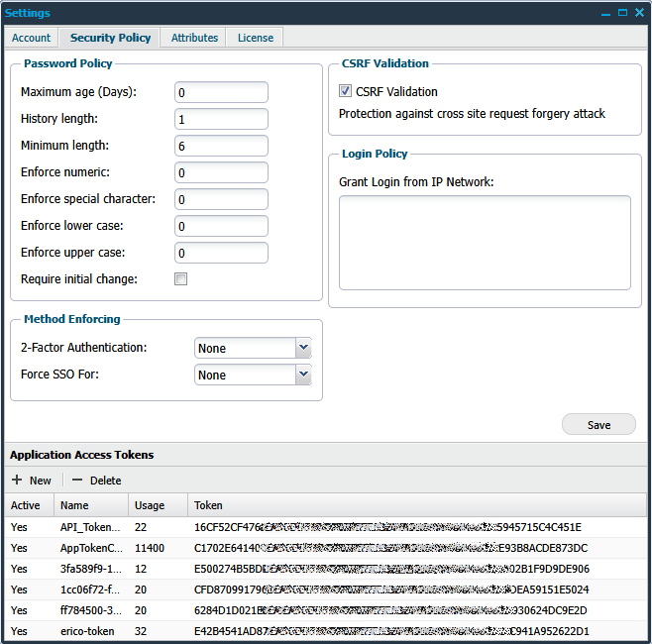Enable the Require initial change checkbox
The image size is (652, 644).
coord(181,279)
